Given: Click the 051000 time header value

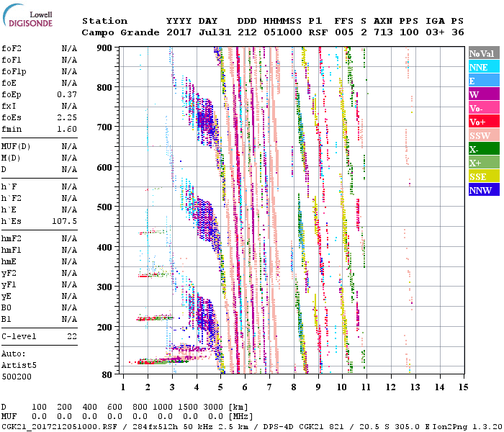Looking at the screenshot, I should click(x=283, y=32).
